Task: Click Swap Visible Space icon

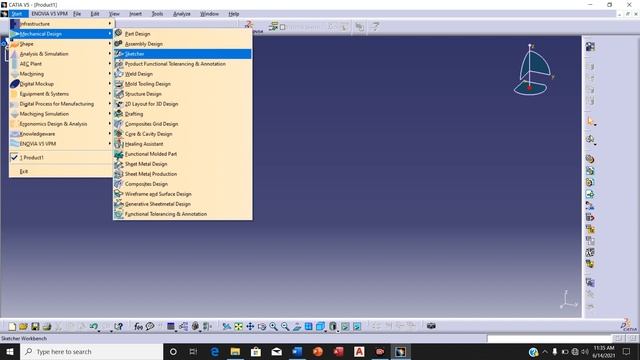Action: [357, 326]
